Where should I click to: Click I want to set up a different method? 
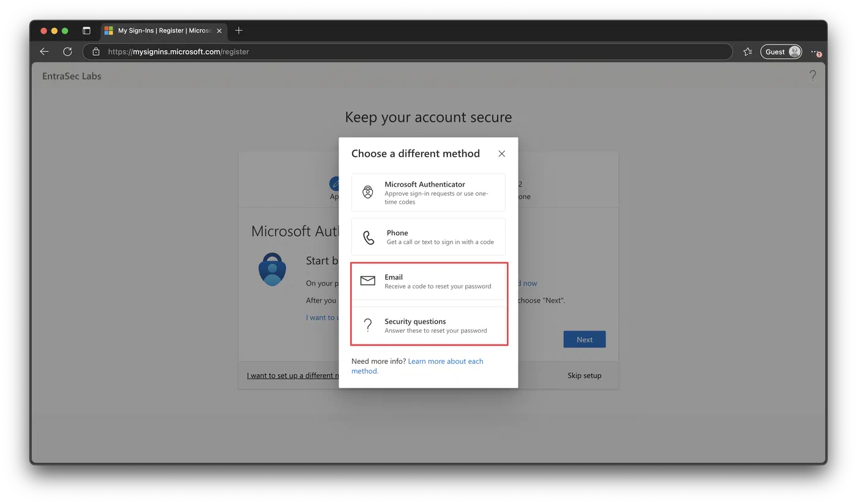click(x=293, y=376)
